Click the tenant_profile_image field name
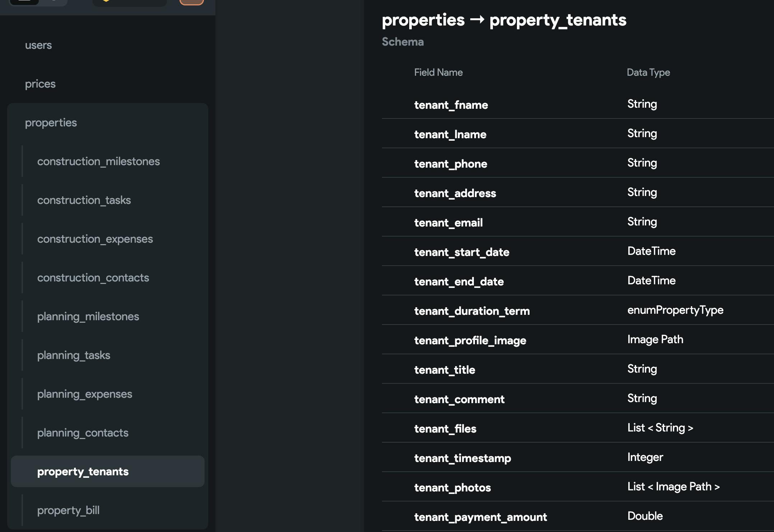 (470, 340)
